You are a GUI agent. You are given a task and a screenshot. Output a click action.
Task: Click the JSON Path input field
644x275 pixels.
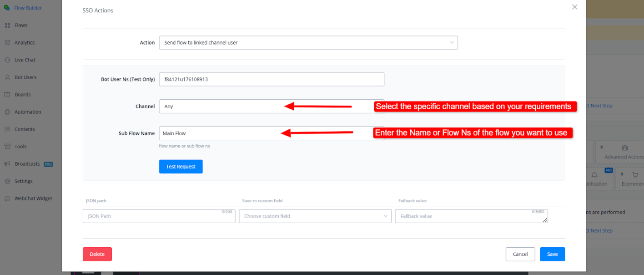point(159,216)
